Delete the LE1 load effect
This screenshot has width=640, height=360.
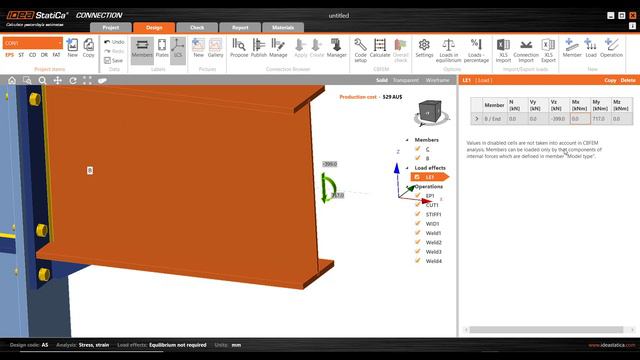[628, 80]
